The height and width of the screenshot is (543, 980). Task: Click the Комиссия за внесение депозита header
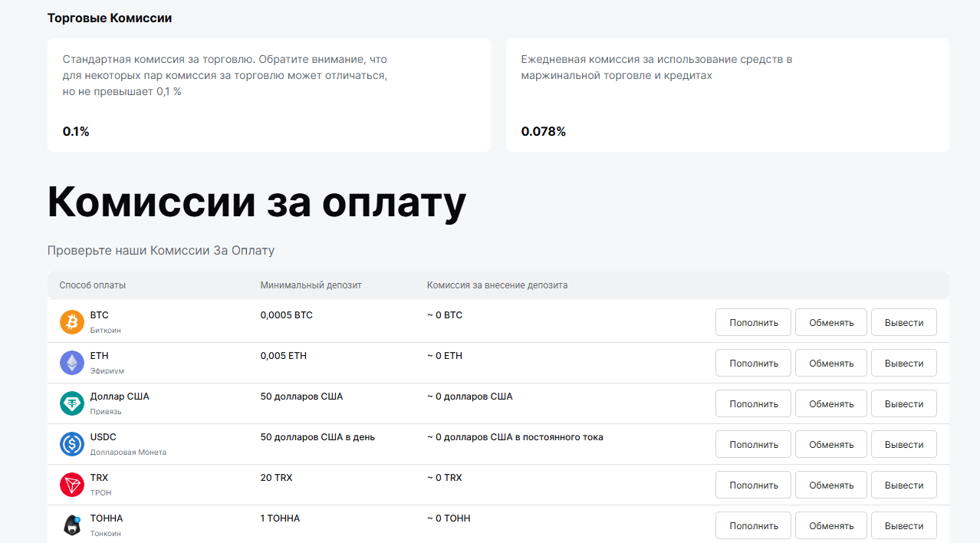(497, 285)
